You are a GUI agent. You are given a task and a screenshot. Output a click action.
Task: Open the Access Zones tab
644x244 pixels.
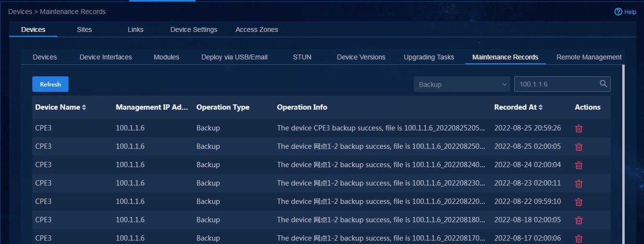coord(257,29)
